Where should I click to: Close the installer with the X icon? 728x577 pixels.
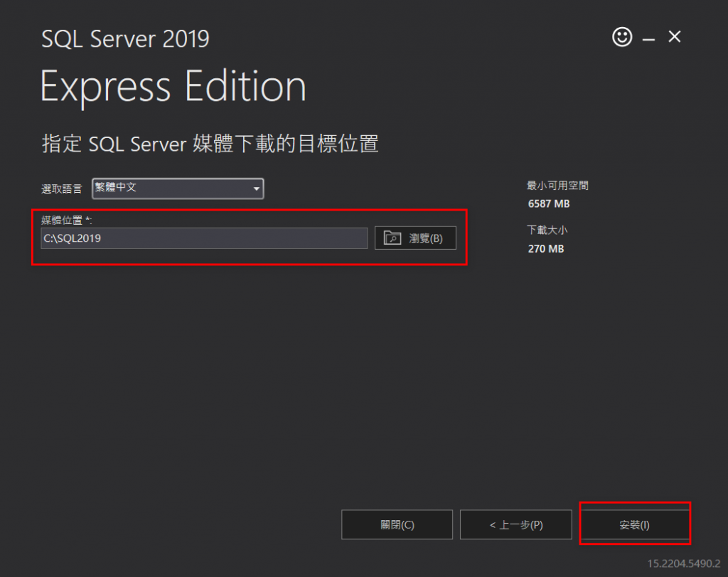[675, 37]
